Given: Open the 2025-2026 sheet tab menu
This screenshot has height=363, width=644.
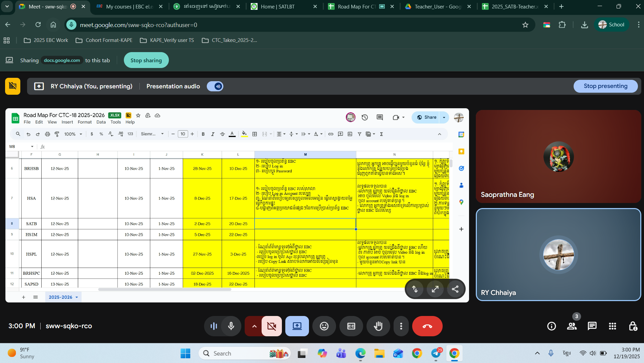Looking at the screenshot, I should pos(77,297).
